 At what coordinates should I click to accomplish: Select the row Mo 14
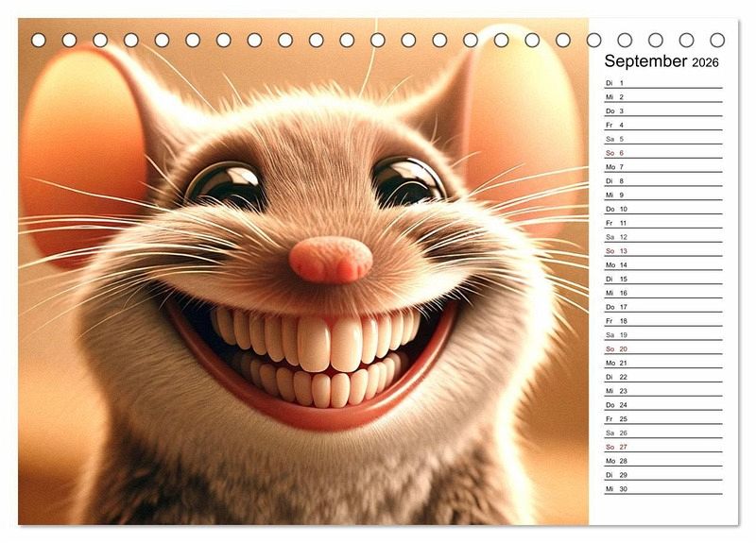click(x=663, y=264)
